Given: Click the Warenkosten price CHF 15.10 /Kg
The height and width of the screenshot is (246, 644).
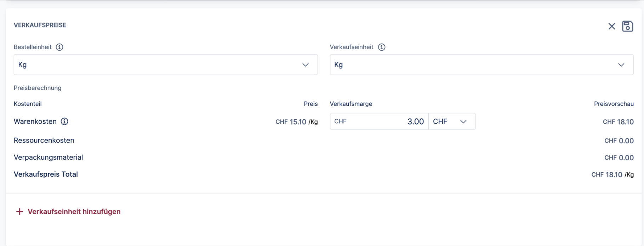Looking at the screenshot, I should [x=296, y=122].
